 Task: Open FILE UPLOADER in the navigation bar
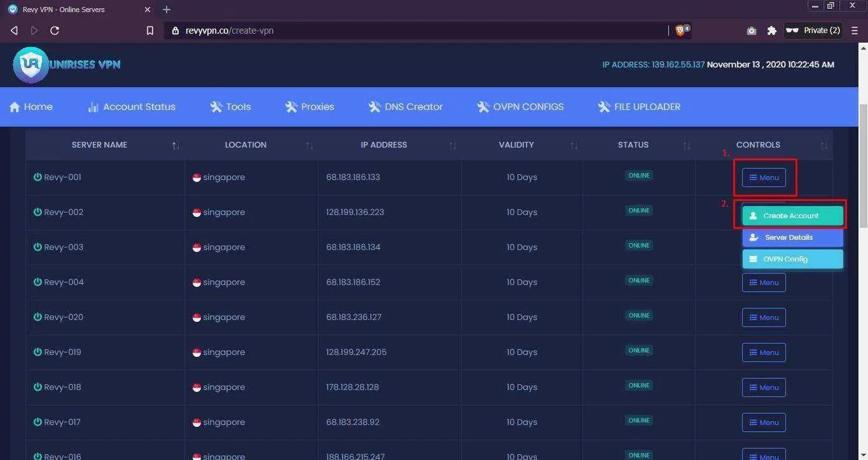(x=639, y=107)
